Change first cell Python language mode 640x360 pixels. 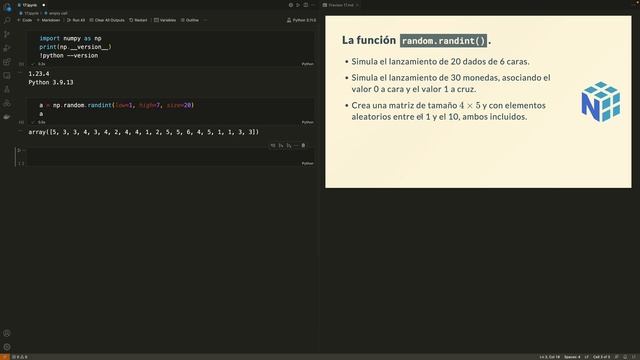(307, 64)
